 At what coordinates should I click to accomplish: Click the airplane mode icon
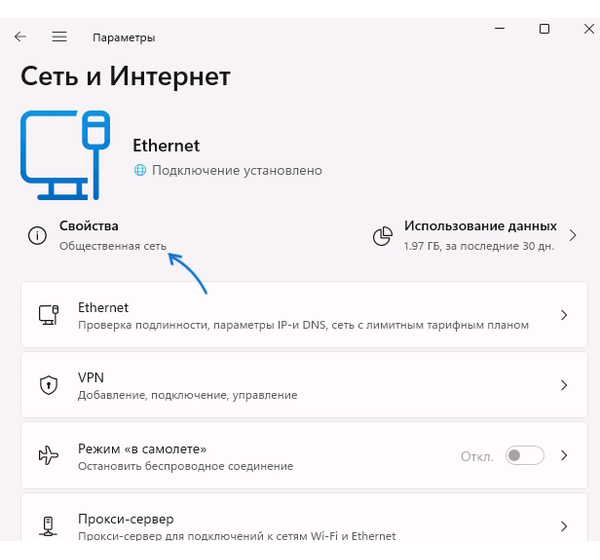49,455
